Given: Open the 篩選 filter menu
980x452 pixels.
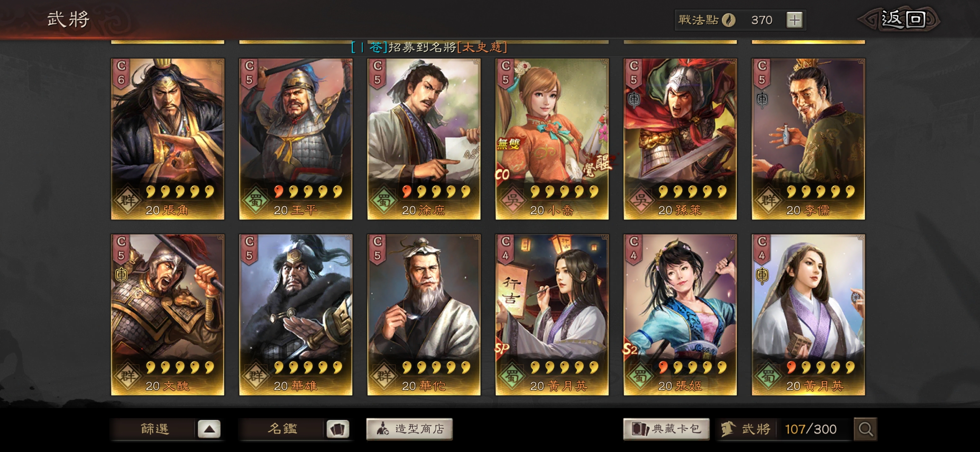Looking at the screenshot, I should 155,429.
